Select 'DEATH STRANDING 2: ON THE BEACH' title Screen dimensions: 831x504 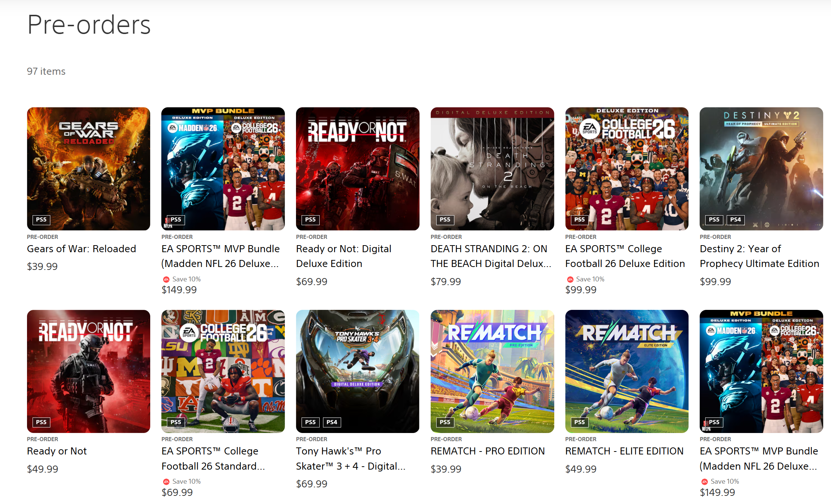click(x=491, y=256)
